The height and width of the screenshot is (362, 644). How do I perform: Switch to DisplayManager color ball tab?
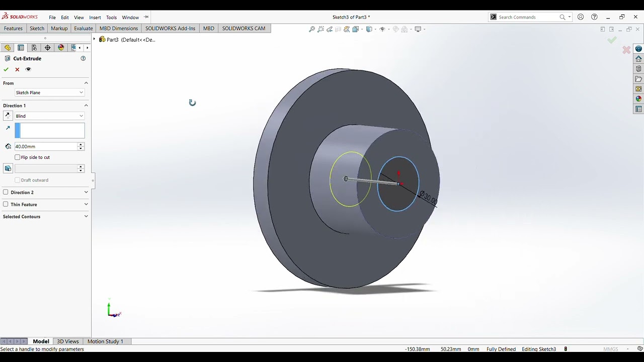61,48
